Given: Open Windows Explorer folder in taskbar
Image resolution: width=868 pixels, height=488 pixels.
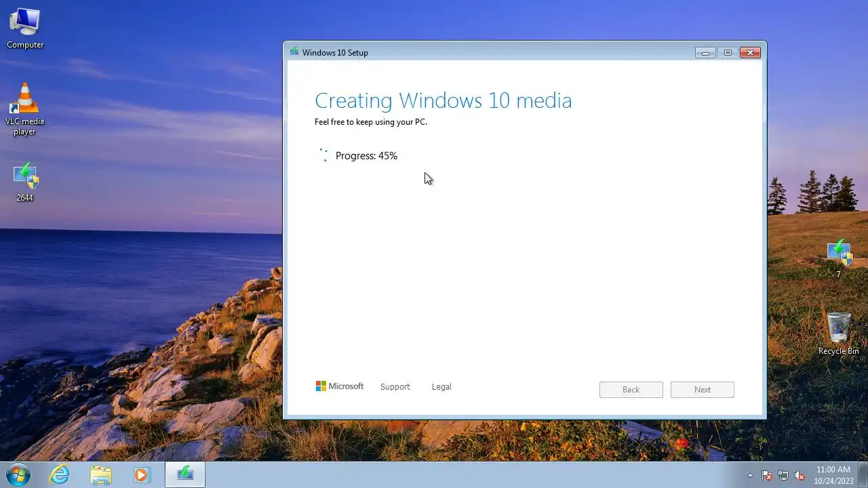Looking at the screenshot, I should coord(101,474).
